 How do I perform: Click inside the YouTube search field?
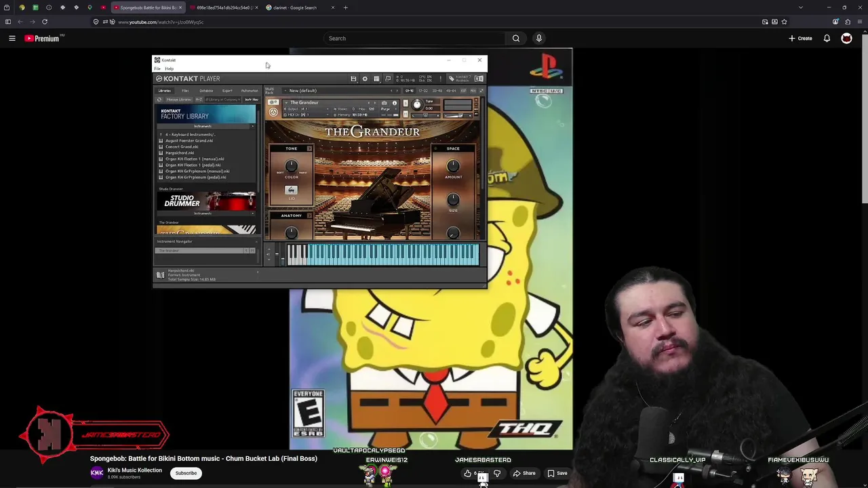(415, 39)
